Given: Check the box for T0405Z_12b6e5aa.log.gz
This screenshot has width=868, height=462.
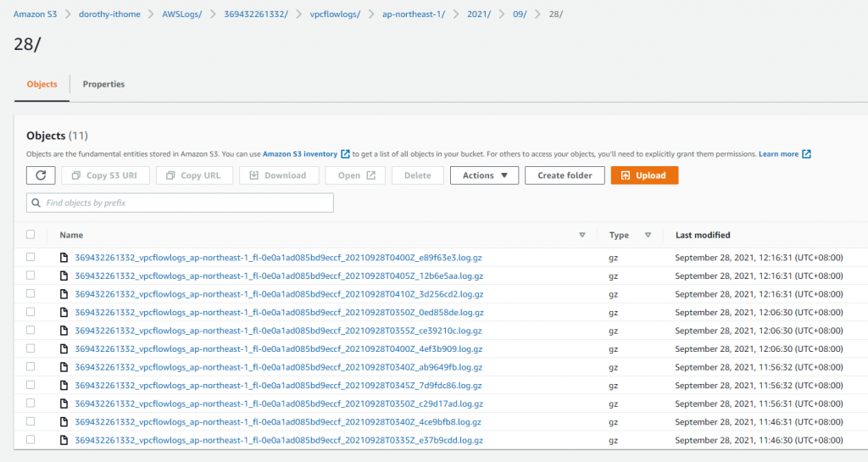Looking at the screenshot, I should tap(31, 275).
